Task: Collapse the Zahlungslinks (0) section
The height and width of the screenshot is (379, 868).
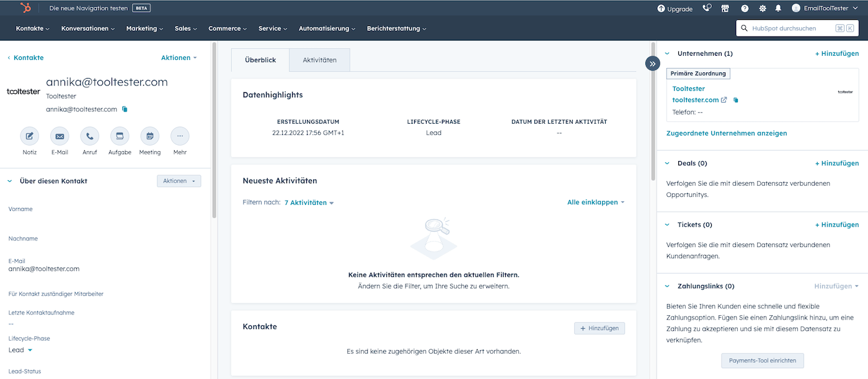Action: pos(667,286)
